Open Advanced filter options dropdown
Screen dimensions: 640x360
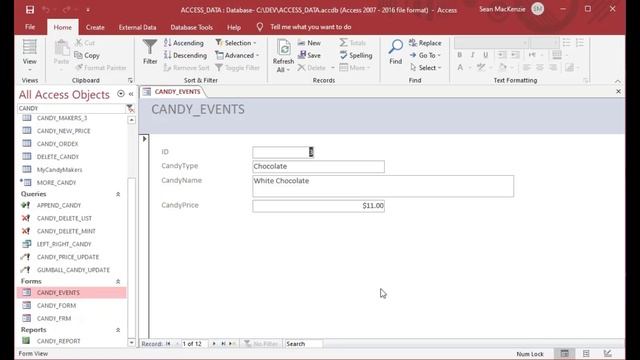237,55
